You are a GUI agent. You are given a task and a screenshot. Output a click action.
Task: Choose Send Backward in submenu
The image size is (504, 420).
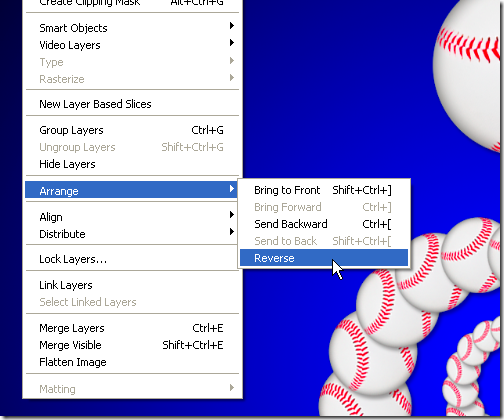[x=324, y=224]
